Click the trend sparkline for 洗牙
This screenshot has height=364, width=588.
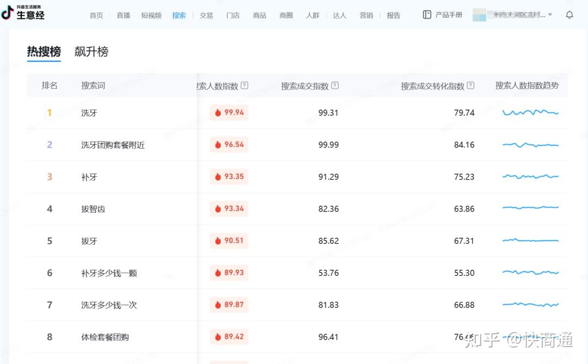tap(530, 113)
